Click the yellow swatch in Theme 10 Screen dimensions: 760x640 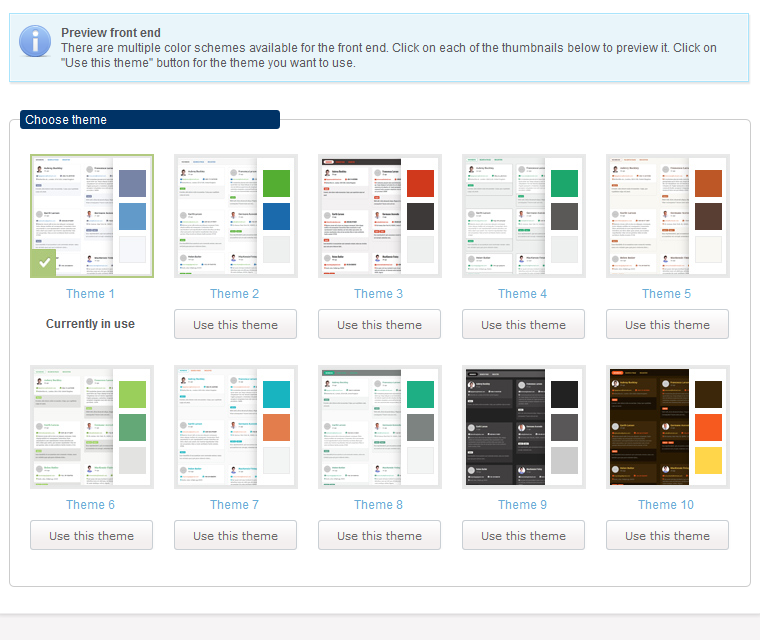(x=708, y=461)
